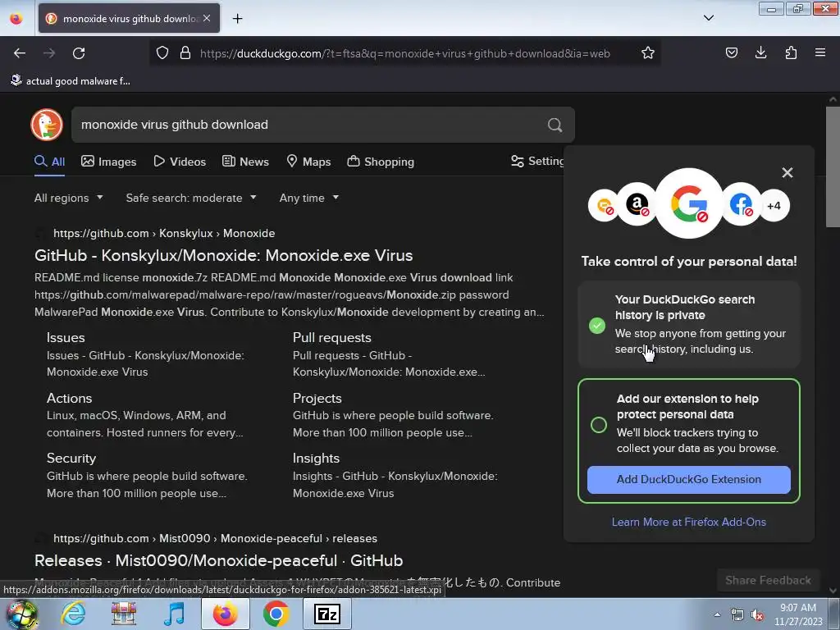Open the Firefox hamburger menu
The image size is (840, 630).
coord(820,53)
